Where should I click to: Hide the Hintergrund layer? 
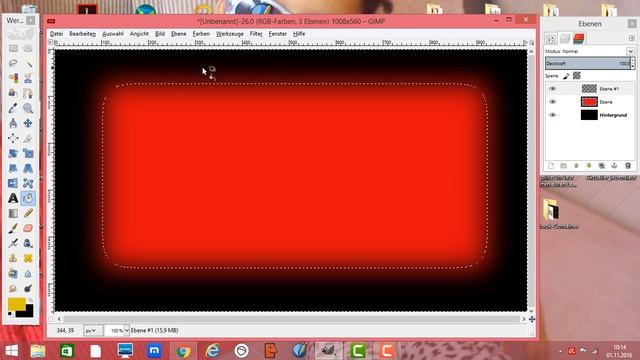coord(552,115)
